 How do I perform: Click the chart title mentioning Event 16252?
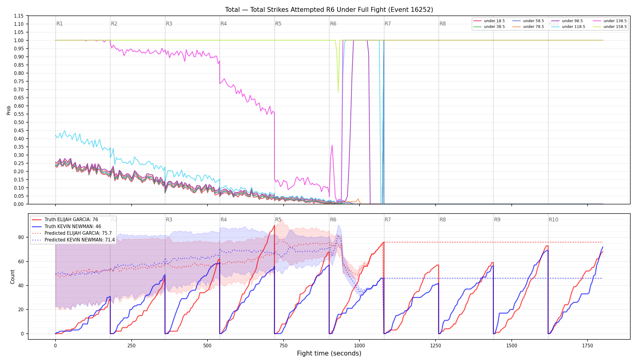[x=329, y=10]
